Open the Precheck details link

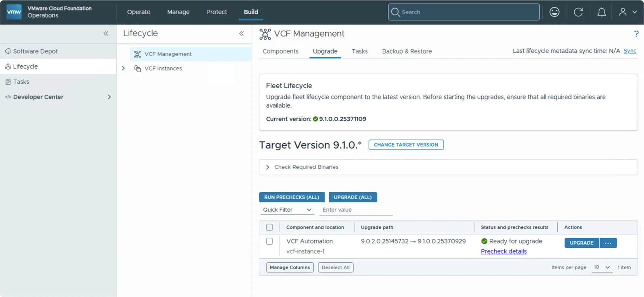[504, 251]
